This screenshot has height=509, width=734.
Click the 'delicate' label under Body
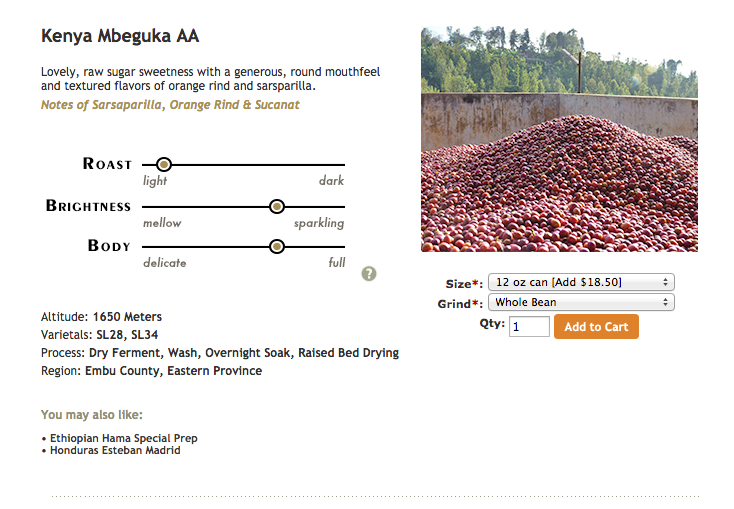164,263
